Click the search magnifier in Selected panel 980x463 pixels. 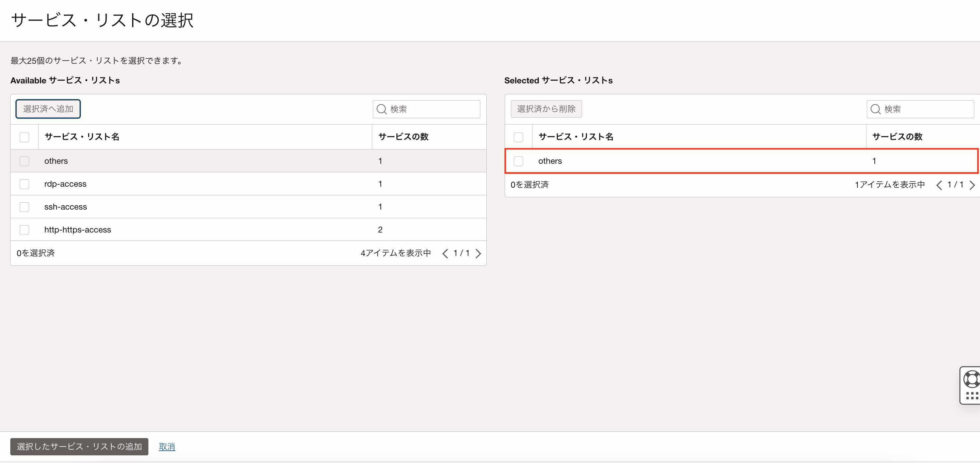click(x=875, y=109)
